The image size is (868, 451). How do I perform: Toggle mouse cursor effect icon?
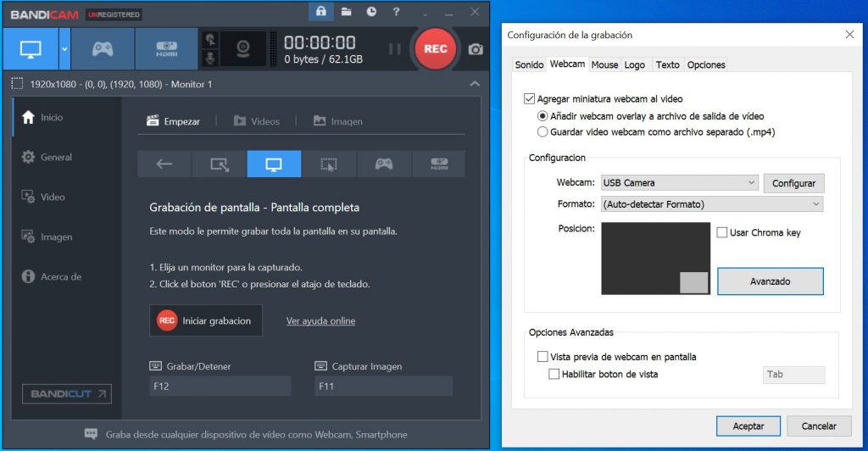pyautogui.click(x=210, y=40)
